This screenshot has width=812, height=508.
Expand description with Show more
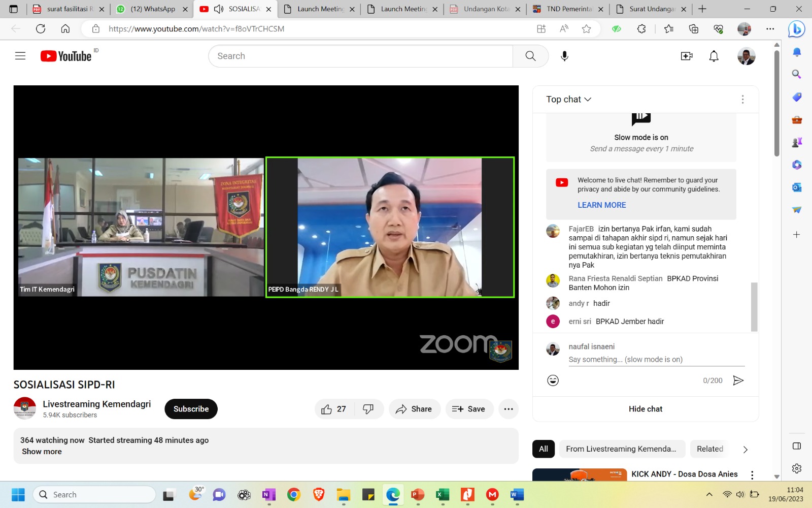tap(42, 452)
